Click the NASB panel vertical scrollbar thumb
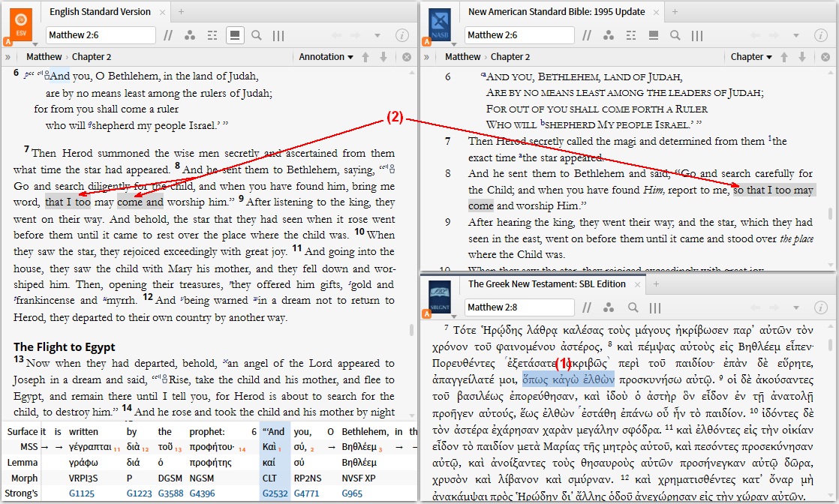 pos(831,214)
